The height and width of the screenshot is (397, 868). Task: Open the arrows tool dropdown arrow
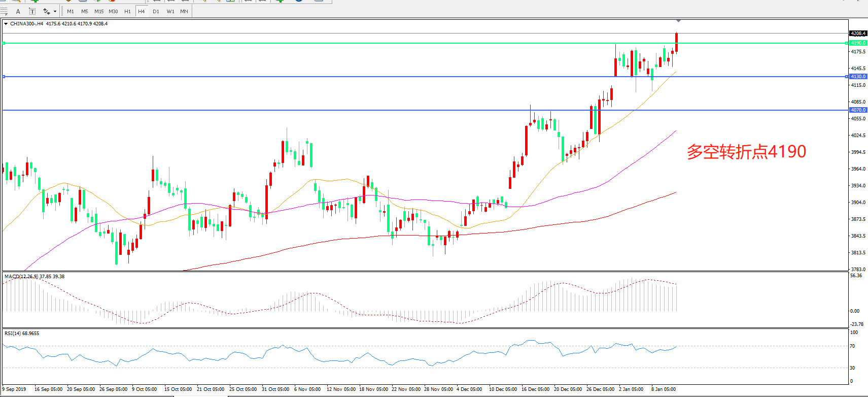[x=55, y=11]
